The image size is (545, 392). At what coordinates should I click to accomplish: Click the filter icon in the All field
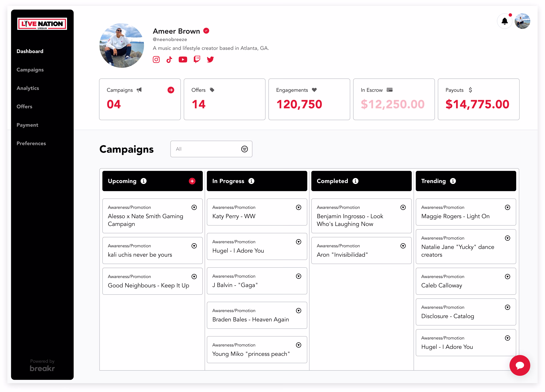point(244,149)
